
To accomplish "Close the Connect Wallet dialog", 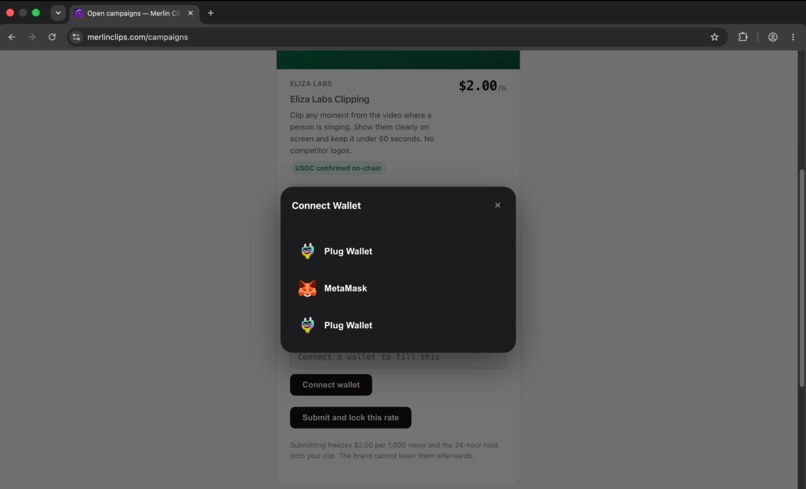I will point(498,205).
